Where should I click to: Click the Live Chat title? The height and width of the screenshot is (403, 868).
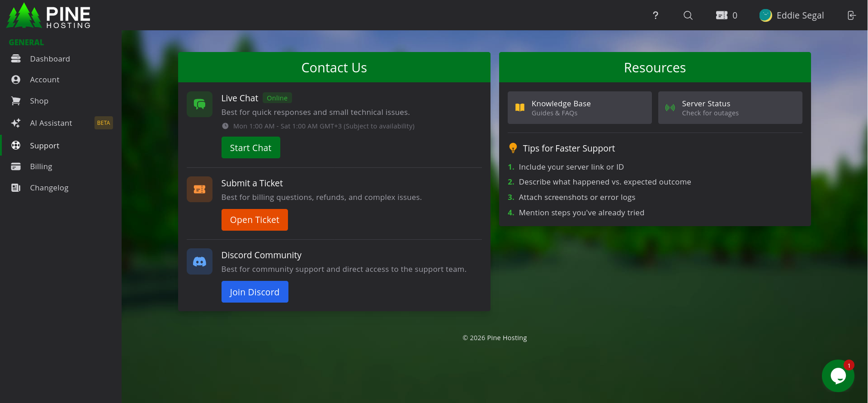coord(240,98)
